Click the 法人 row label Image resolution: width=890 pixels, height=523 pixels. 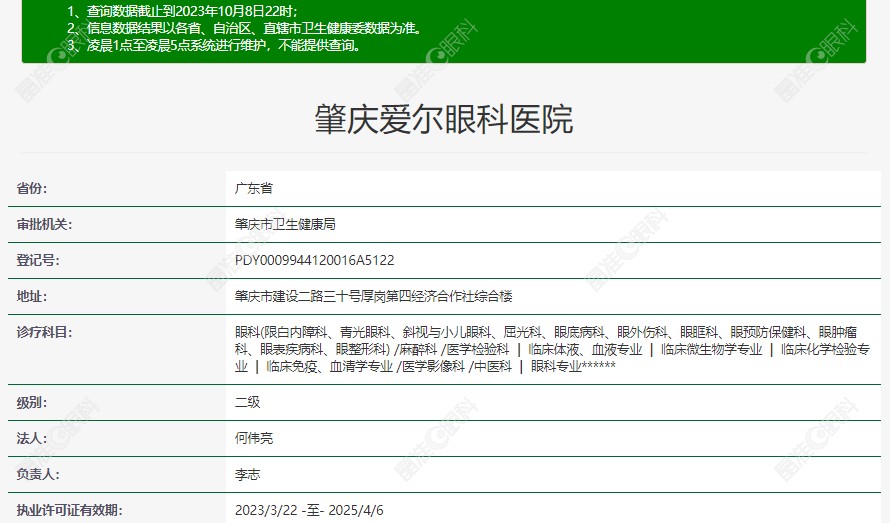(32, 438)
